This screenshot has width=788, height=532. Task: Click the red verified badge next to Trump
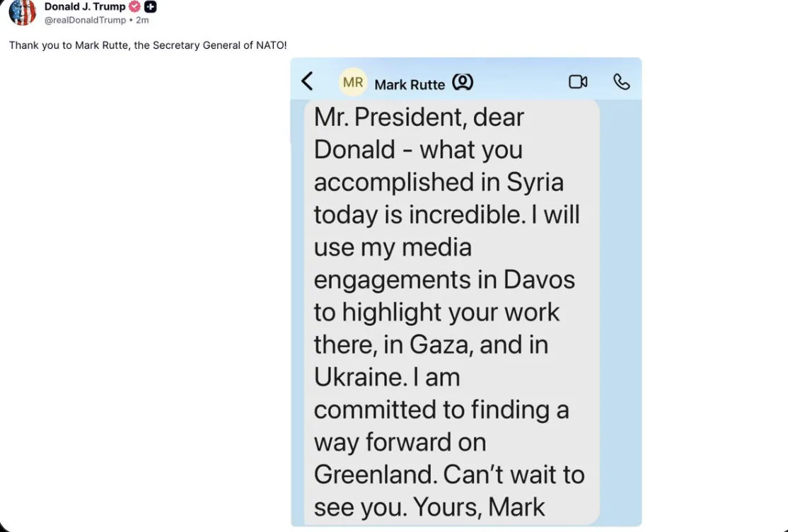point(134,7)
